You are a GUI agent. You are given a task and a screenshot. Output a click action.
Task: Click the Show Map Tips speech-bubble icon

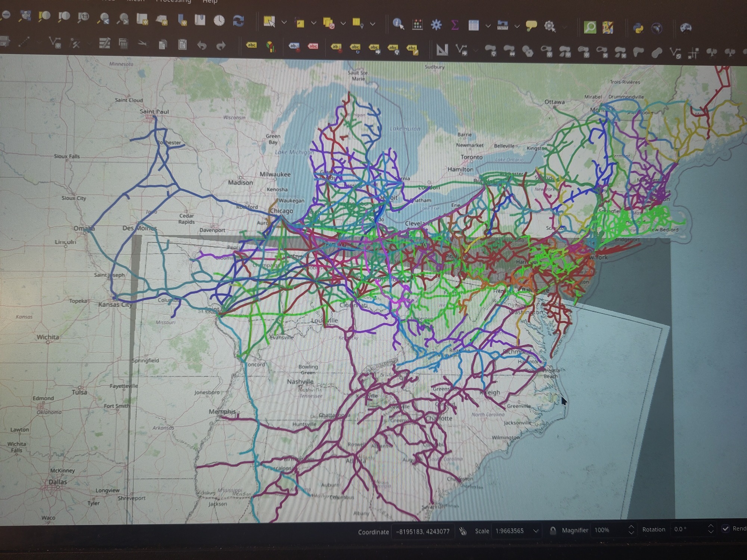click(531, 26)
